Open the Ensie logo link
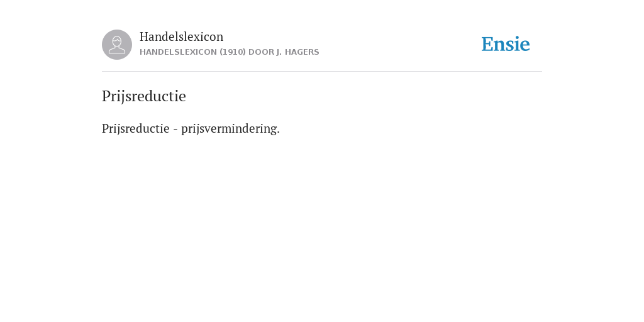The image size is (644, 322). [506, 44]
